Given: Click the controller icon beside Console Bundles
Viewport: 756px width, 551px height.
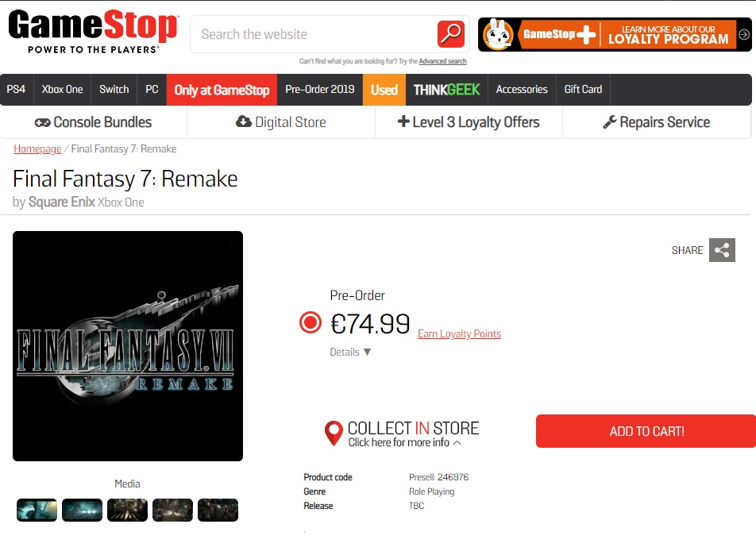Looking at the screenshot, I should pyautogui.click(x=42, y=122).
